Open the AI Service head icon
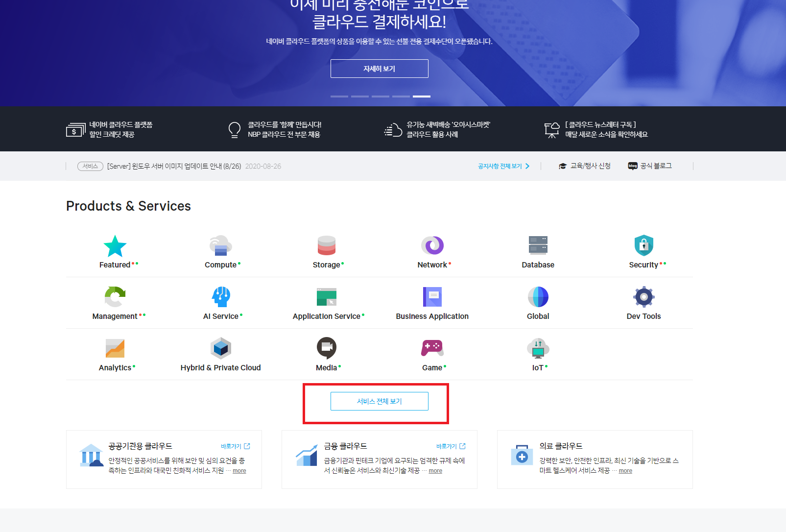 pos(221,297)
